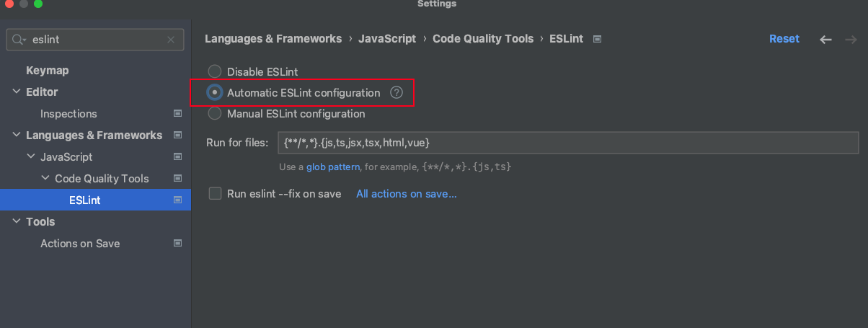Choose Manual ESLint configuration option
Image resolution: width=868 pixels, height=328 pixels.
pos(215,113)
